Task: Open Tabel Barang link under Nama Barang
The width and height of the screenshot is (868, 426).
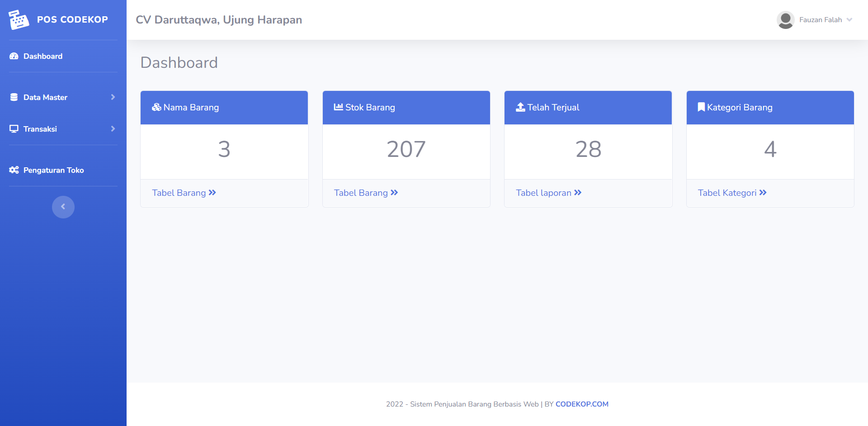Action: pos(184,193)
